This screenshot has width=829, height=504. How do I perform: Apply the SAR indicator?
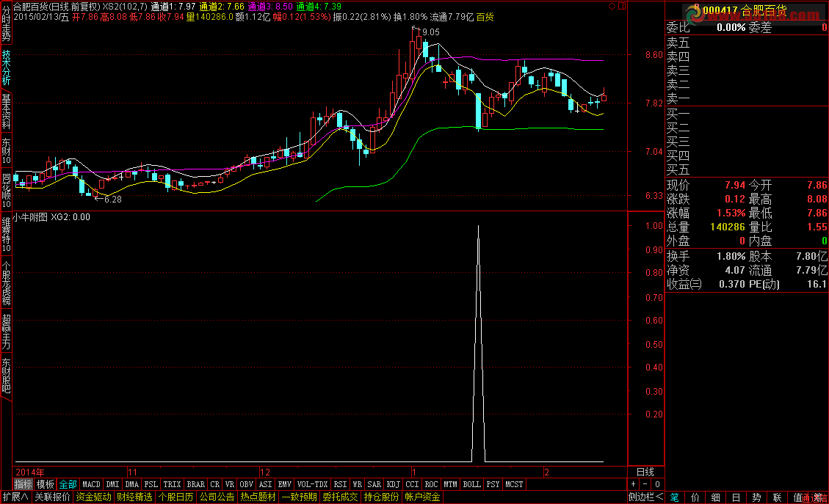374,484
